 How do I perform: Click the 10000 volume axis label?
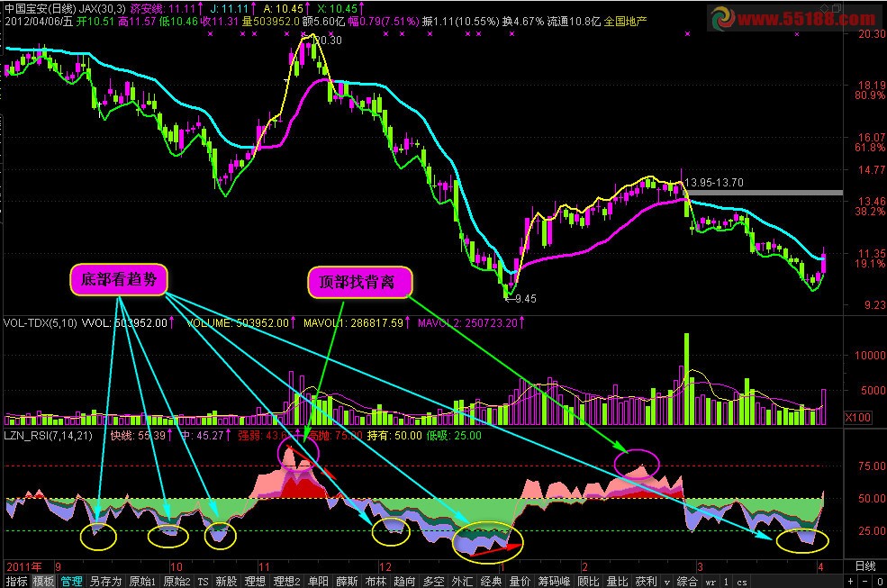[x=870, y=355]
